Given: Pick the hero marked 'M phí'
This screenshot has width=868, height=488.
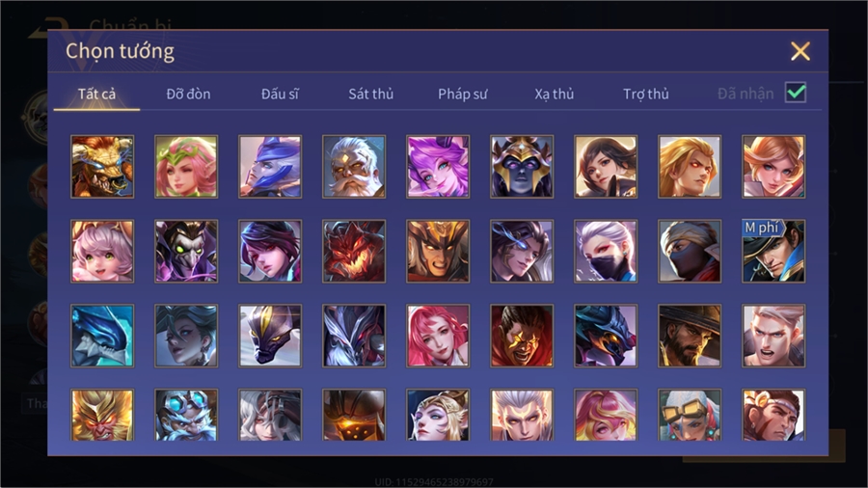Looking at the screenshot, I should pyautogui.click(x=773, y=251).
